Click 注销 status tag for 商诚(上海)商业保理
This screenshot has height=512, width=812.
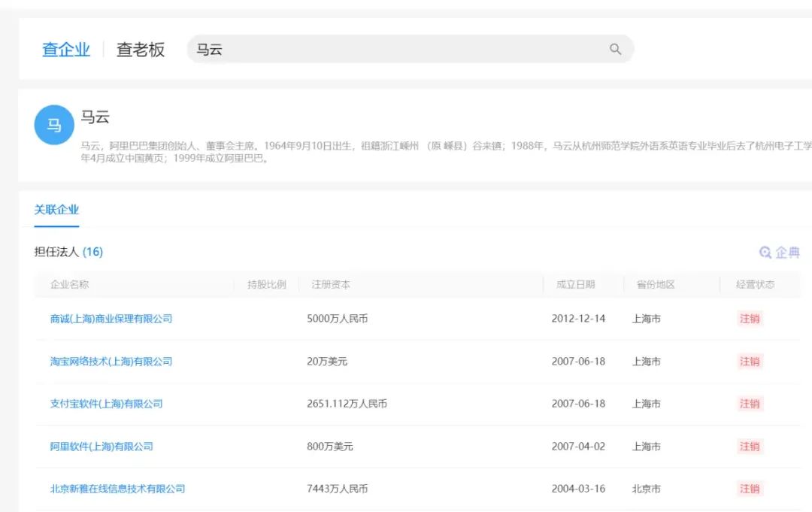[750, 318]
